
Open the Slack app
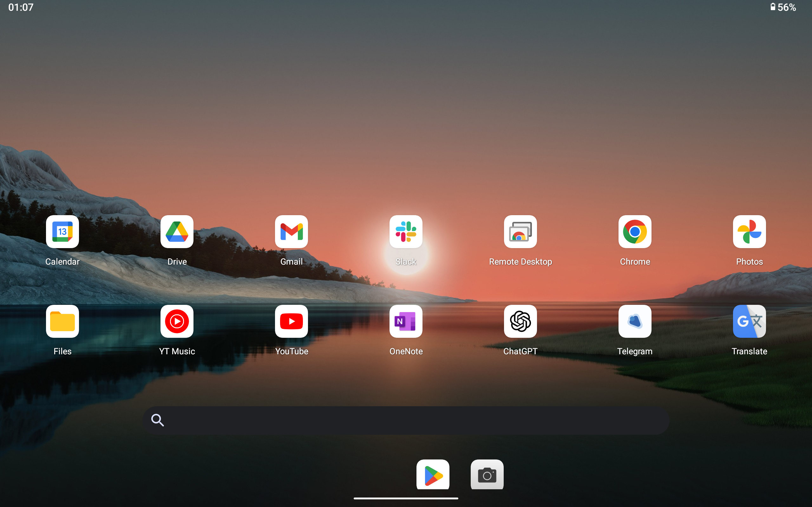[406, 232]
